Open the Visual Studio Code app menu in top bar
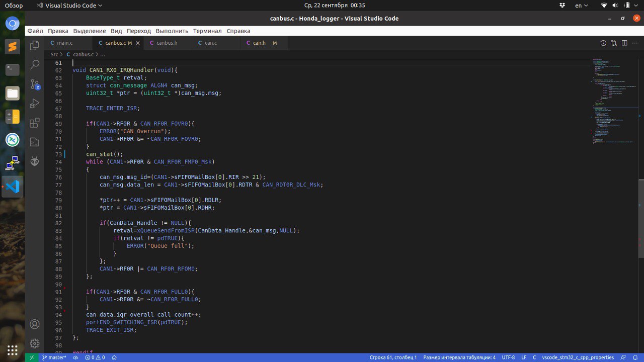This screenshot has width=644, height=362. coord(70,5)
